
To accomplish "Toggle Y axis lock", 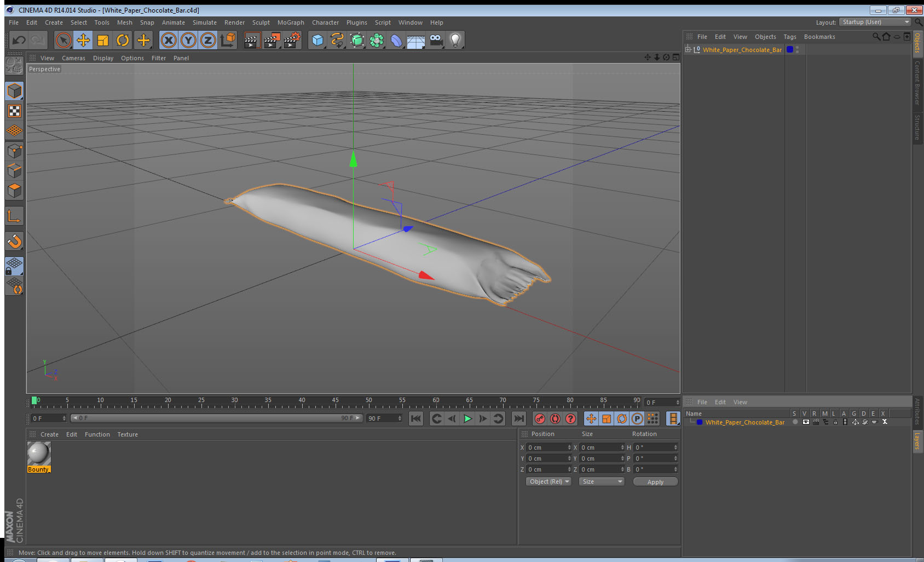I will coord(188,40).
